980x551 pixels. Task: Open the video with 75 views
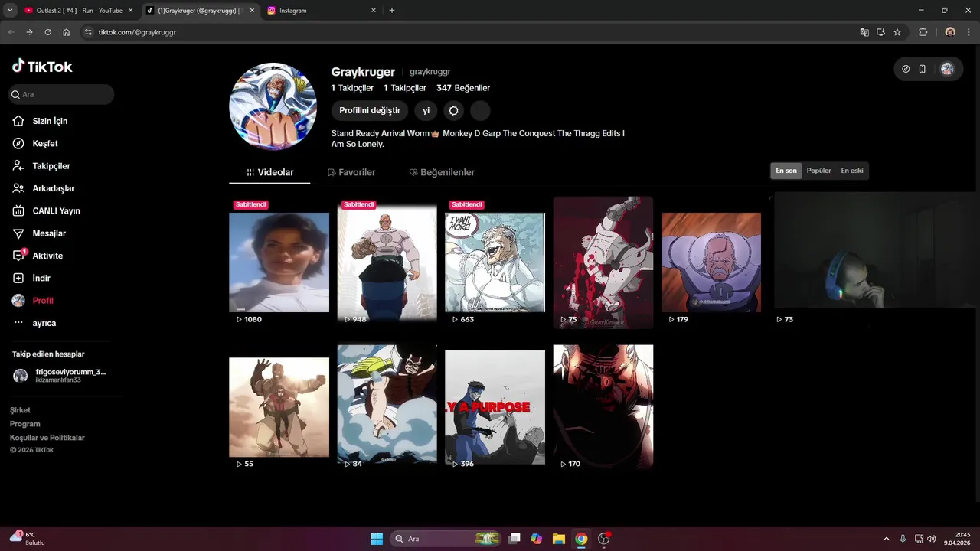(603, 262)
